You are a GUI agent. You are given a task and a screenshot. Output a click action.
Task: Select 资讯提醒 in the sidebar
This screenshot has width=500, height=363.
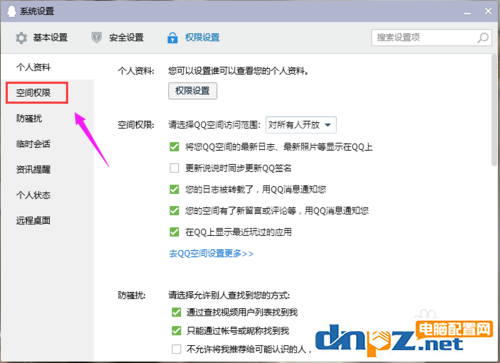point(33,169)
